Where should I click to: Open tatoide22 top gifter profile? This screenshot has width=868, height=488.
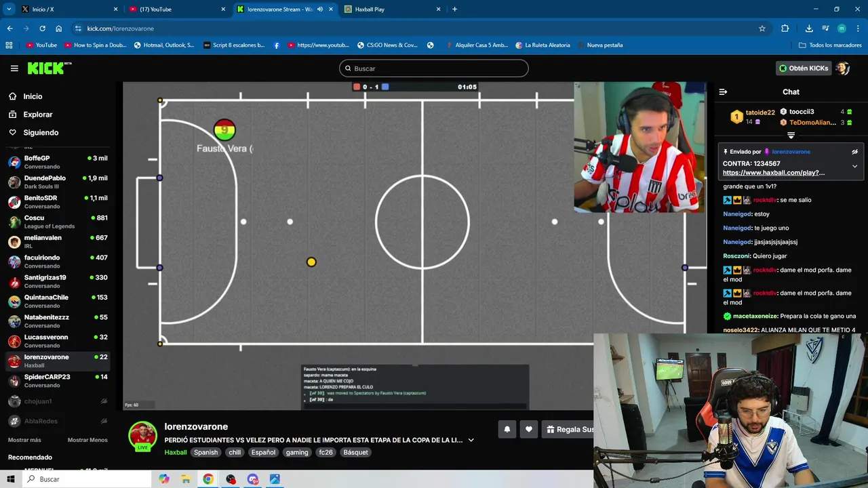[x=759, y=113]
